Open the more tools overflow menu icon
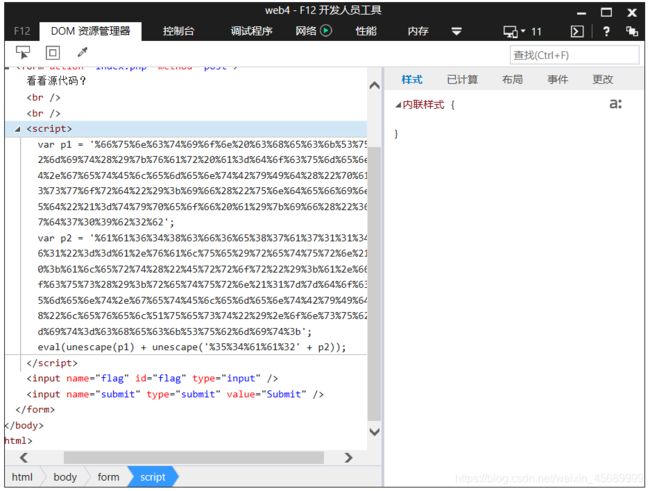 456,31
